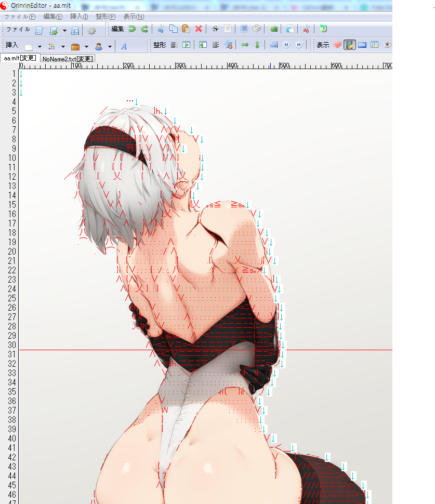Click the clipboard paste icon
Image resolution: width=435 pixels, height=504 pixels.
pyautogui.click(x=186, y=29)
